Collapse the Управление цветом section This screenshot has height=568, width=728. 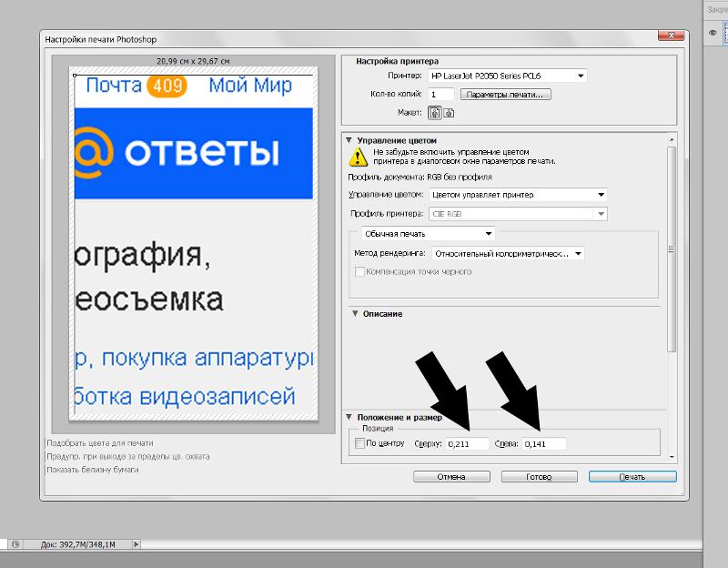pos(349,140)
